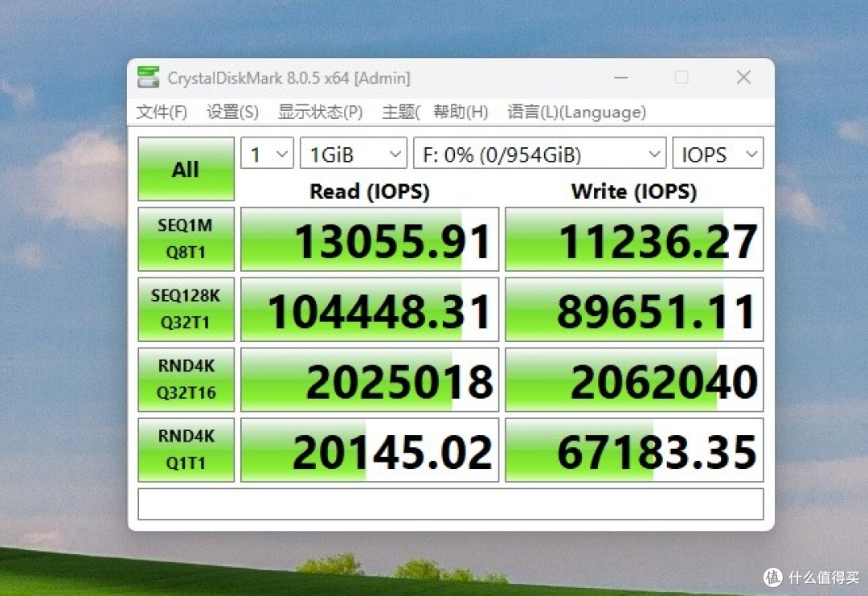This screenshot has width=868, height=596.
Task: Click the SEQ1M write value 11236.27
Action: (634, 240)
